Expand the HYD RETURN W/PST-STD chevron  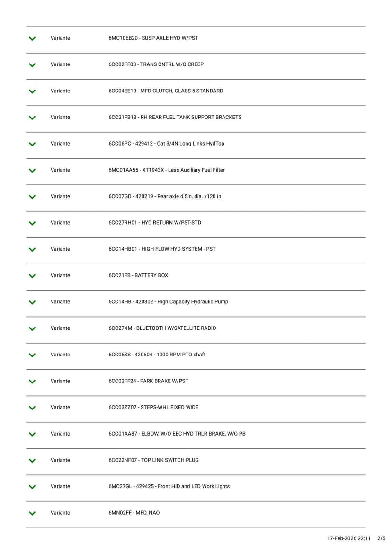32,223
